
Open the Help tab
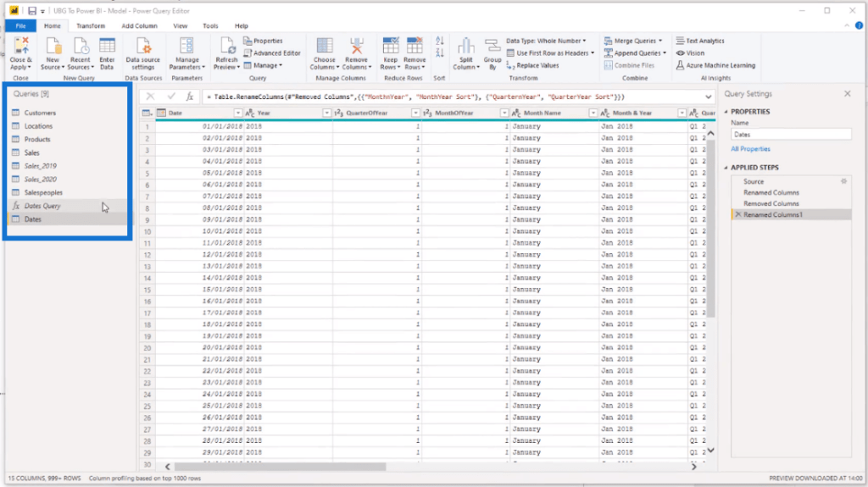(x=241, y=26)
